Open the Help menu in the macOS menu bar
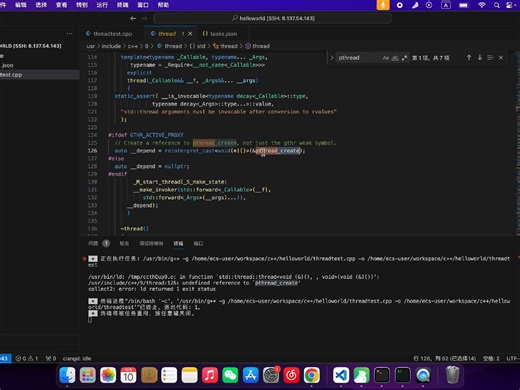The image size is (520, 390). coord(163,5)
